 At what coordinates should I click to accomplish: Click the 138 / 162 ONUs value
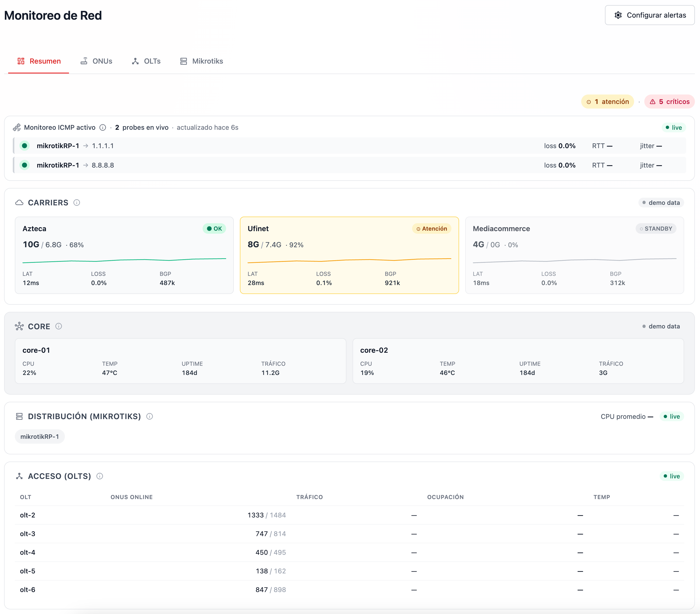[x=271, y=571]
